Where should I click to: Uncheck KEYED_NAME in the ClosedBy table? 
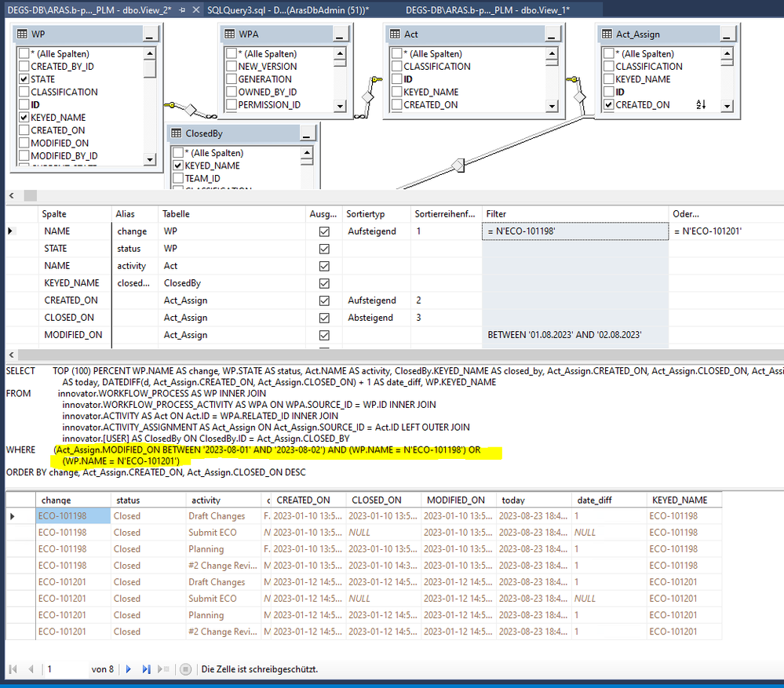pyautogui.click(x=178, y=166)
